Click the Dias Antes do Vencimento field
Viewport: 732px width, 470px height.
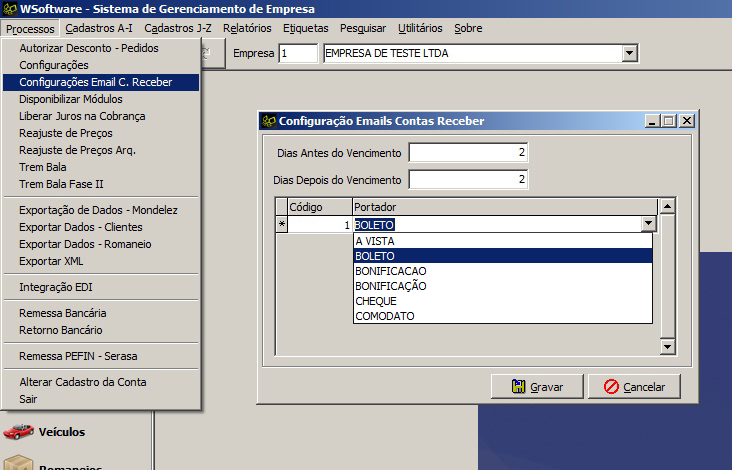tap(468, 153)
